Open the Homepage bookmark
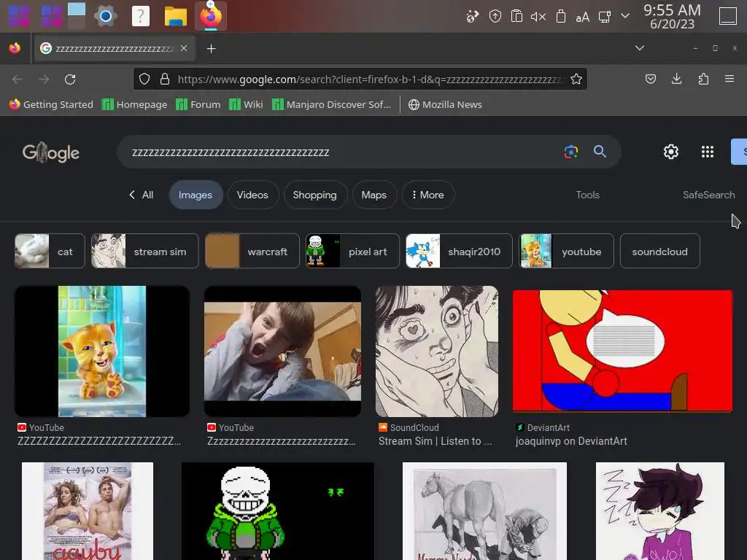The width and height of the screenshot is (747, 560). (x=135, y=104)
